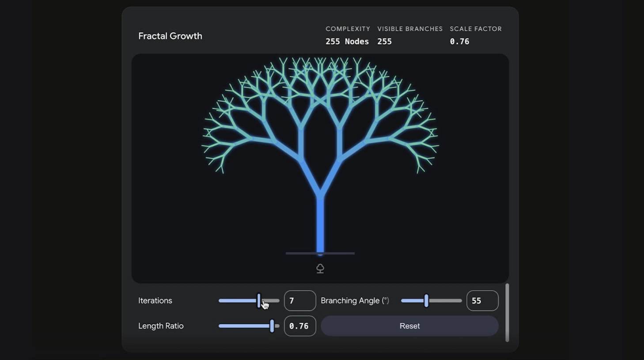Viewport: 644px width, 360px height.
Task: Click the vertical scrollbar beside the controls
Action: [507, 313]
